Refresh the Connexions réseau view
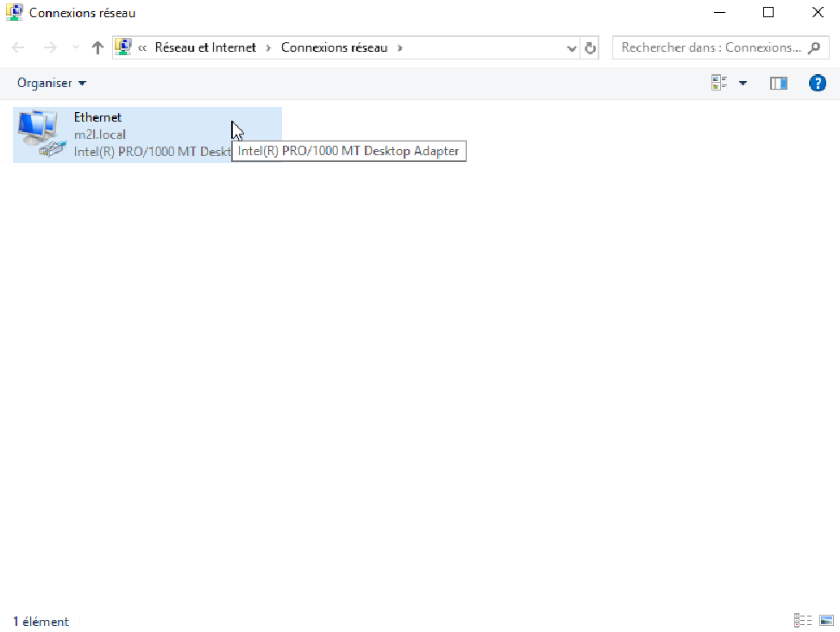 590,47
